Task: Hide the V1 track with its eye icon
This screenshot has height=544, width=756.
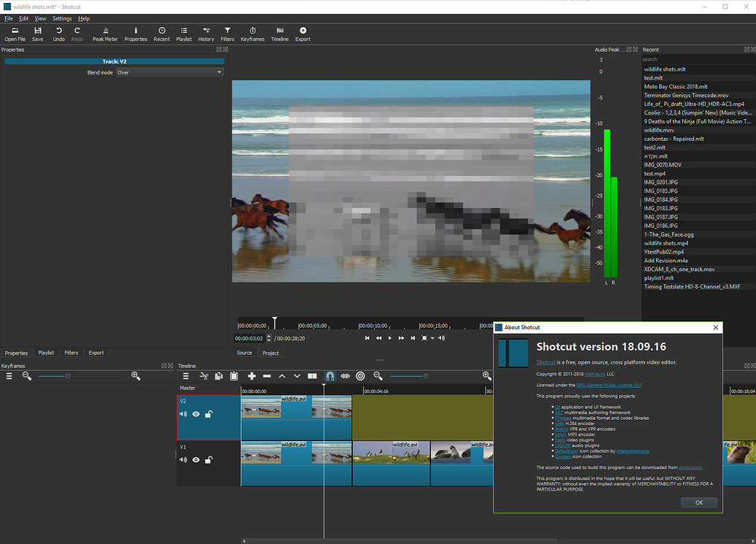Action: pos(196,460)
